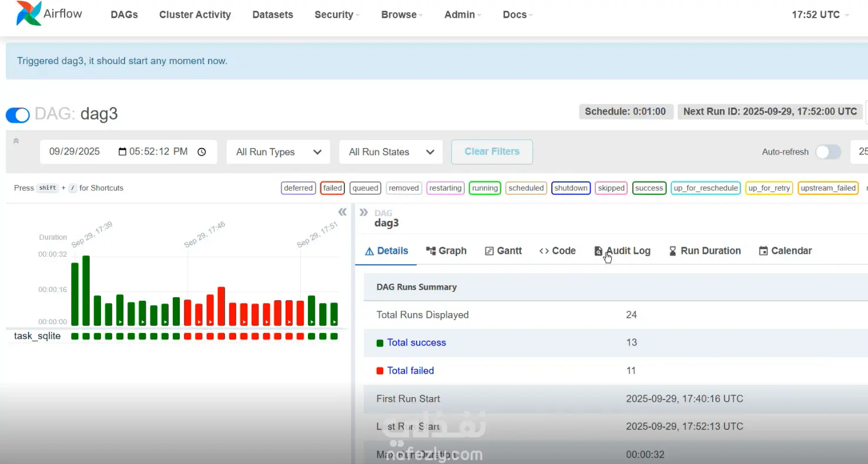Image resolution: width=868 pixels, height=464 pixels.
Task: Click the Schedule: 0:01:00 badge
Action: pyautogui.click(x=625, y=112)
